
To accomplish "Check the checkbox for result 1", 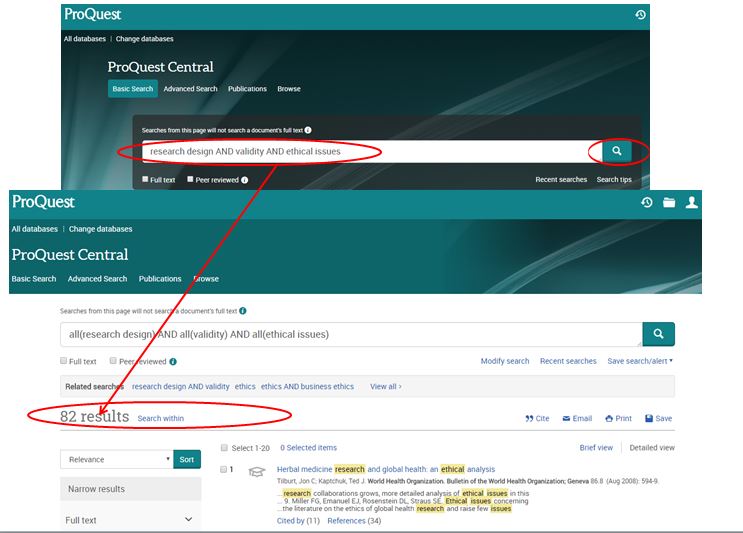I will (x=223, y=469).
